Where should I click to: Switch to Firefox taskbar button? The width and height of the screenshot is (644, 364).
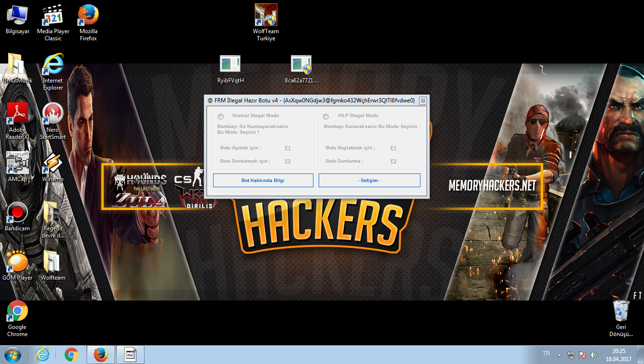(x=100, y=355)
